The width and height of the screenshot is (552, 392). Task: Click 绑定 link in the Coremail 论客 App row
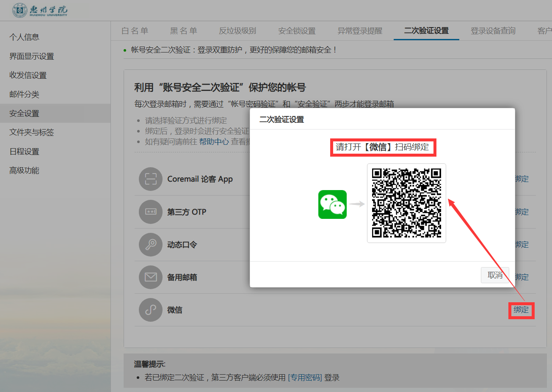point(522,179)
